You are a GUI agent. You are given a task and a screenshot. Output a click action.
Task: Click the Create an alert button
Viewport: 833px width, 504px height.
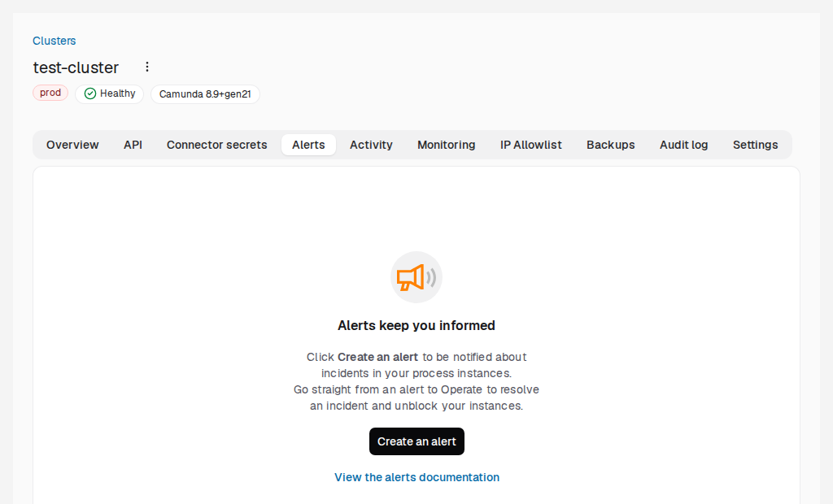416,441
